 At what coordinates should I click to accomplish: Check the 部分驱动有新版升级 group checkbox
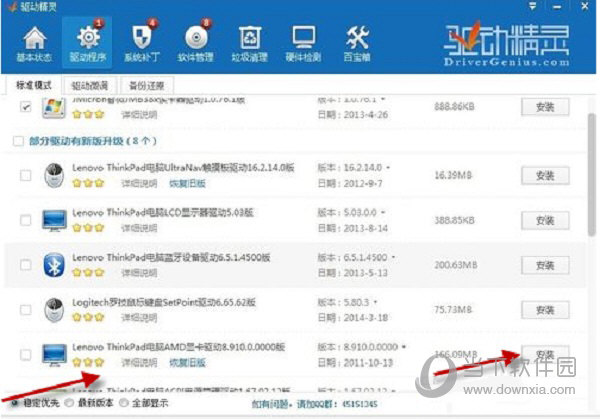[17, 142]
